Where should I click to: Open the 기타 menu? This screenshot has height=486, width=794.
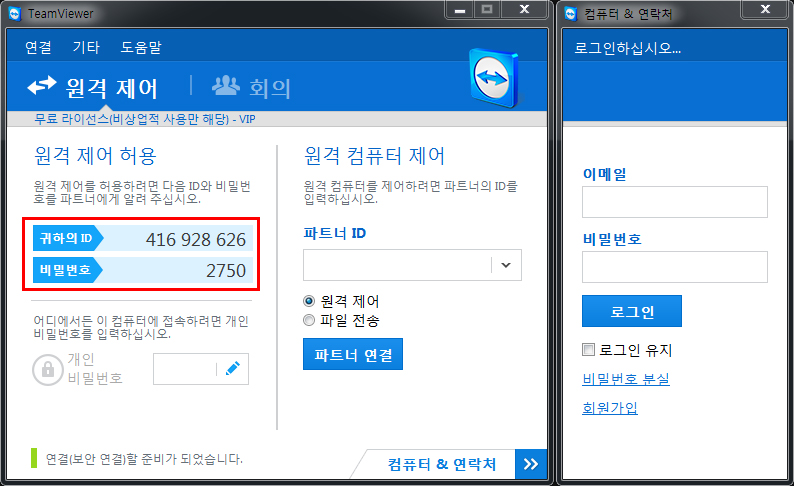point(86,48)
